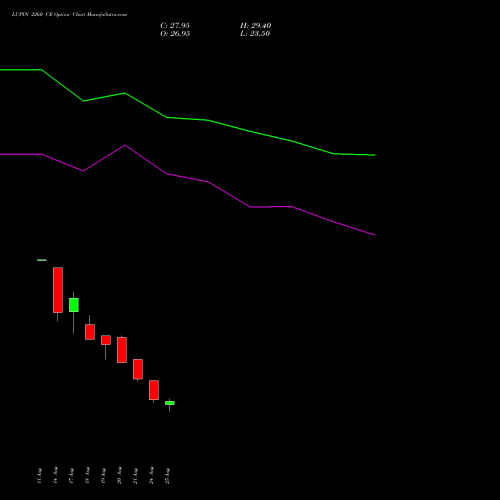Click the 18 Aug date axis label

coord(87,476)
